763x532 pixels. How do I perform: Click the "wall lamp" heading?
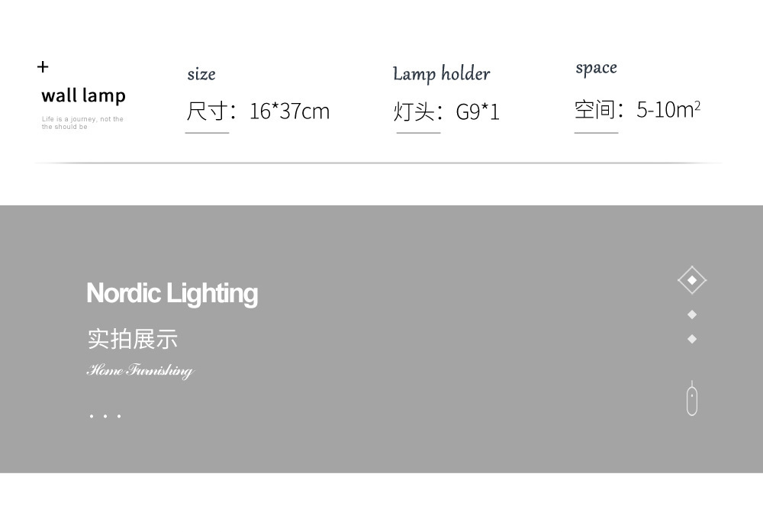click(83, 96)
